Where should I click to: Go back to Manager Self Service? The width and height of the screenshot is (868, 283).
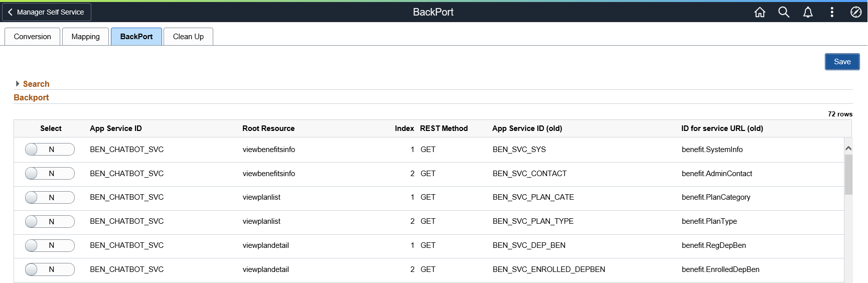47,12
